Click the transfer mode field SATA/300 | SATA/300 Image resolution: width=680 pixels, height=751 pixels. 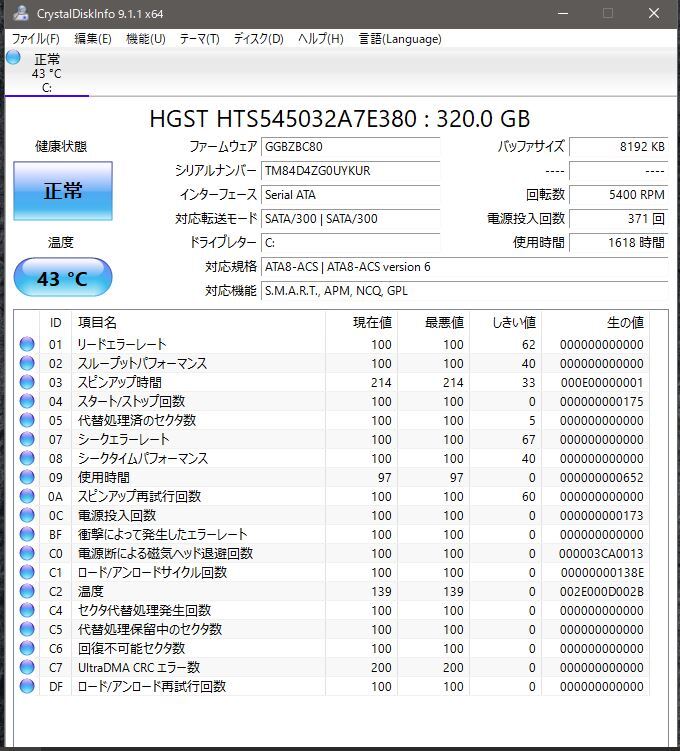351,218
